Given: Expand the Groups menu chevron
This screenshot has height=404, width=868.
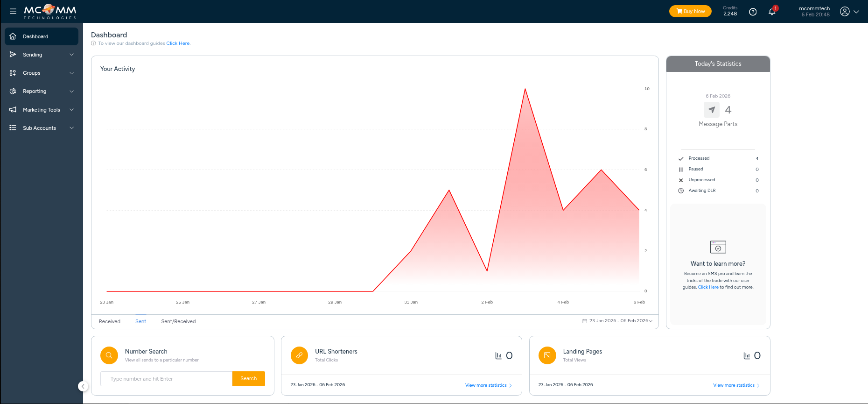Looking at the screenshot, I should pos(71,73).
